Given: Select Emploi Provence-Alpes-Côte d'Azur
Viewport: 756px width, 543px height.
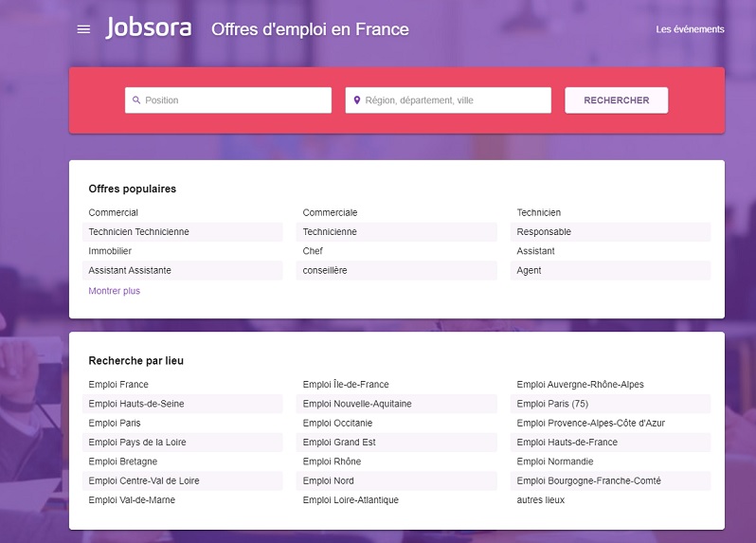Looking at the screenshot, I should point(590,423).
